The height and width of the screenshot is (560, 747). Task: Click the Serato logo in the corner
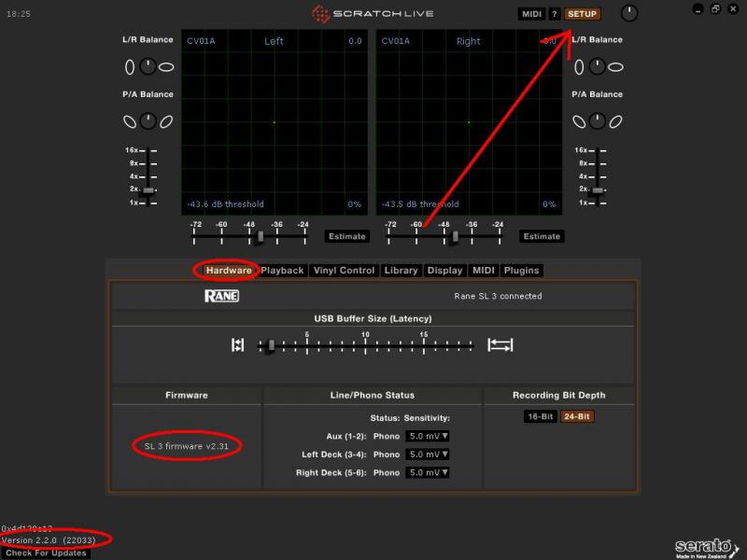tap(706, 548)
